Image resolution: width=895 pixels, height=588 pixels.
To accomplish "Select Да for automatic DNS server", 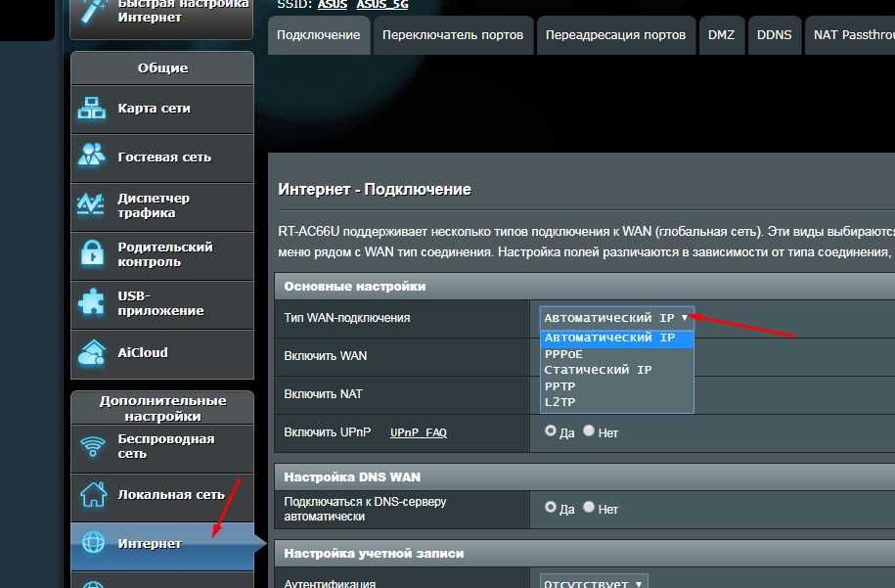I will (551, 507).
